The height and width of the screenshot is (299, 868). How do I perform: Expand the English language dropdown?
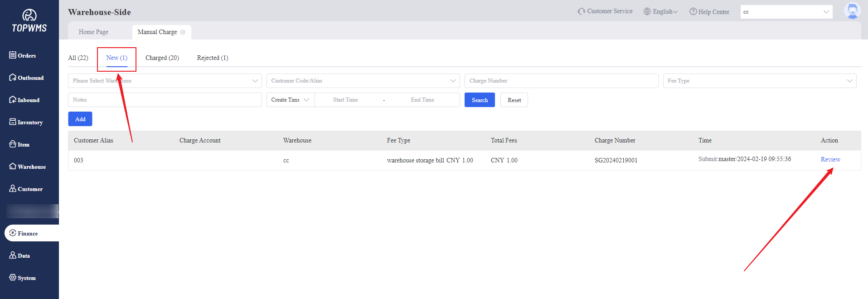click(x=661, y=12)
